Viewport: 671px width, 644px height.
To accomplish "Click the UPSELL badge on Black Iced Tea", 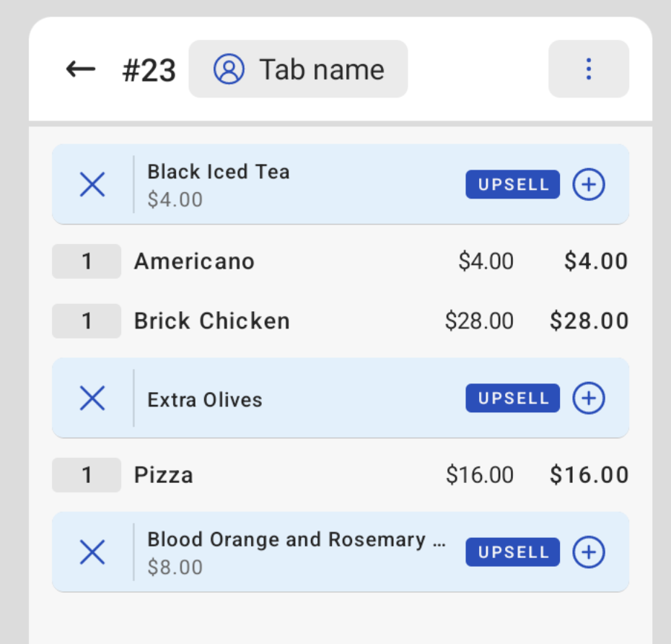I will pos(513,185).
